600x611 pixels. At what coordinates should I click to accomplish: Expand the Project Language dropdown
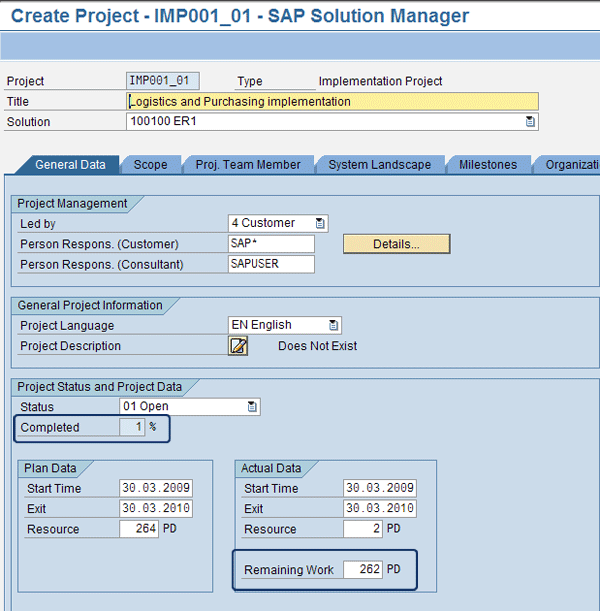pyautogui.click(x=334, y=325)
